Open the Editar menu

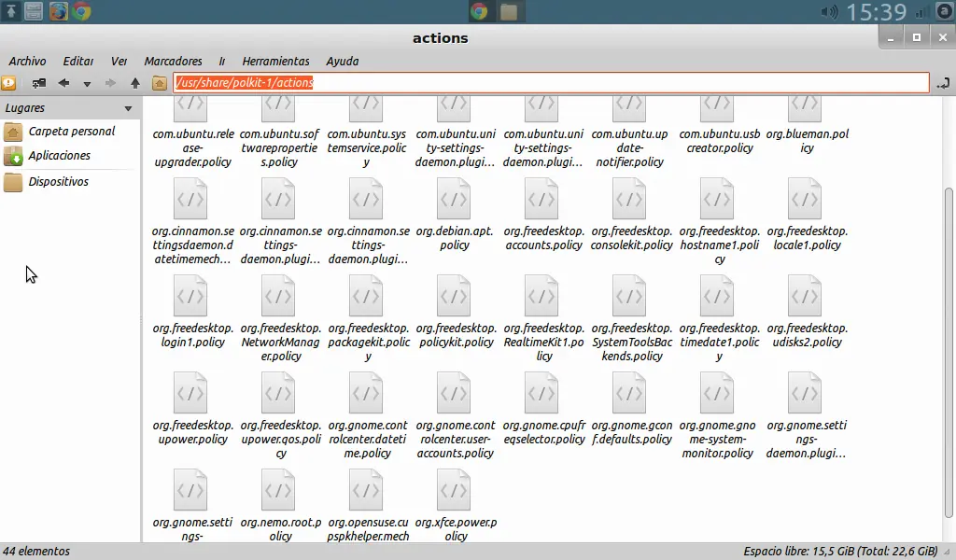tap(78, 61)
